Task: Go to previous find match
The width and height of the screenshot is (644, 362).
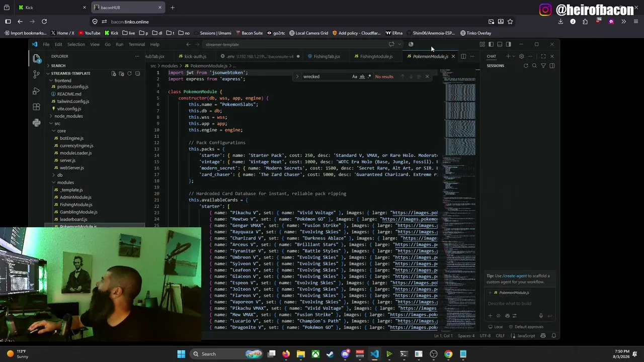Action: 402,76
